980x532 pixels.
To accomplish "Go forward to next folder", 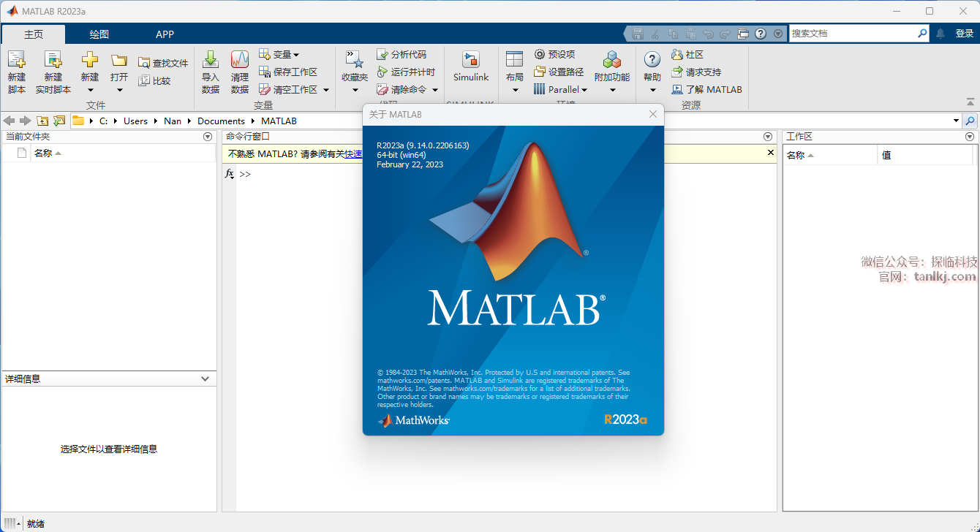I will click(x=26, y=121).
